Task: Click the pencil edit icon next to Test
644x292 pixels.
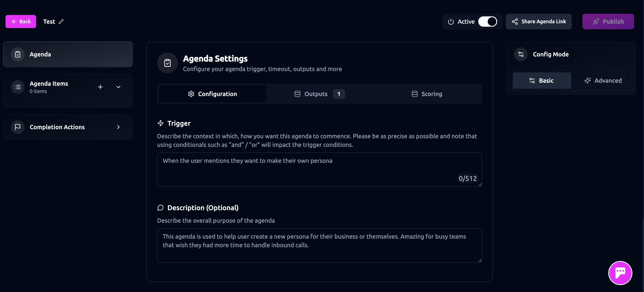Action: click(61, 22)
